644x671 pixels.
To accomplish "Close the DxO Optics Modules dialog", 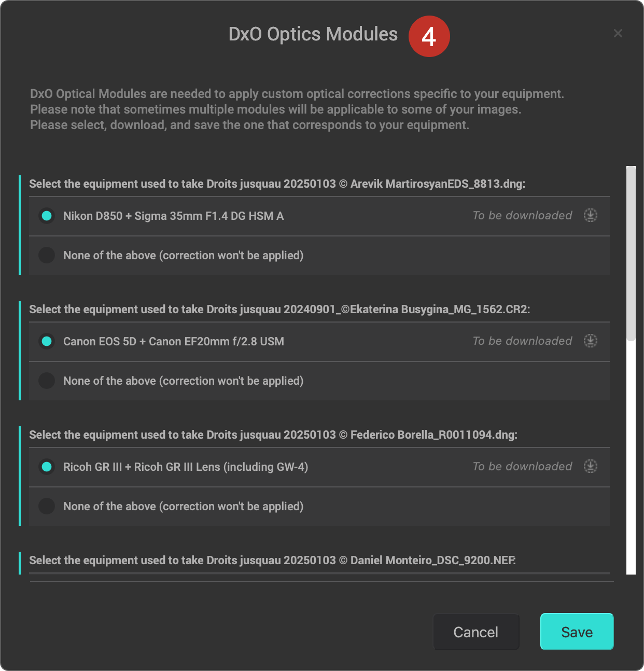I will (618, 33).
